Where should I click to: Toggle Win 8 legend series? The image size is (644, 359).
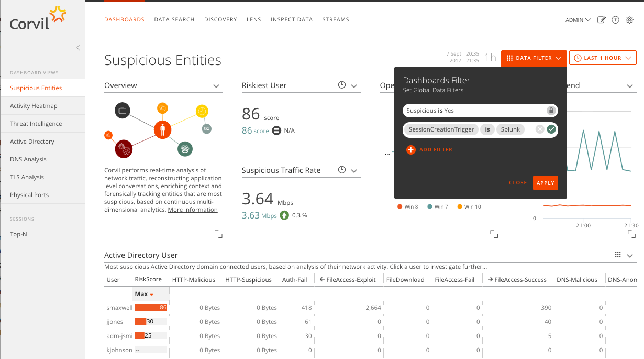(x=408, y=206)
